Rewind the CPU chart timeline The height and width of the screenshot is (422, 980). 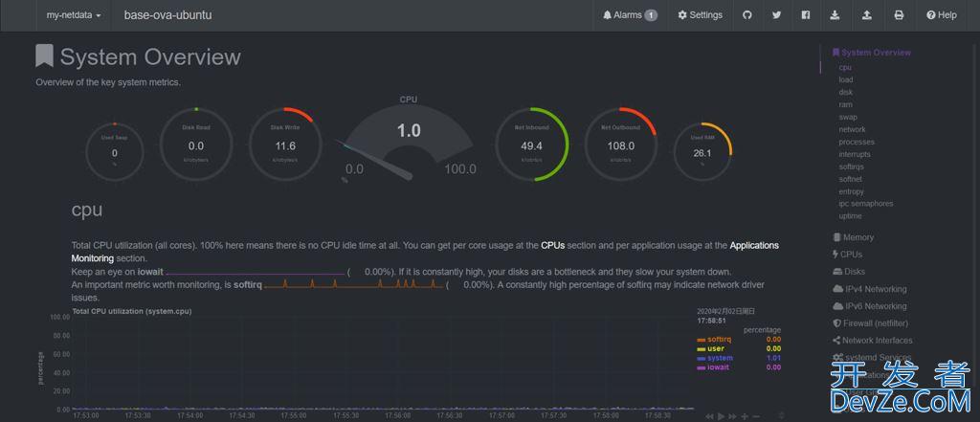709,416
